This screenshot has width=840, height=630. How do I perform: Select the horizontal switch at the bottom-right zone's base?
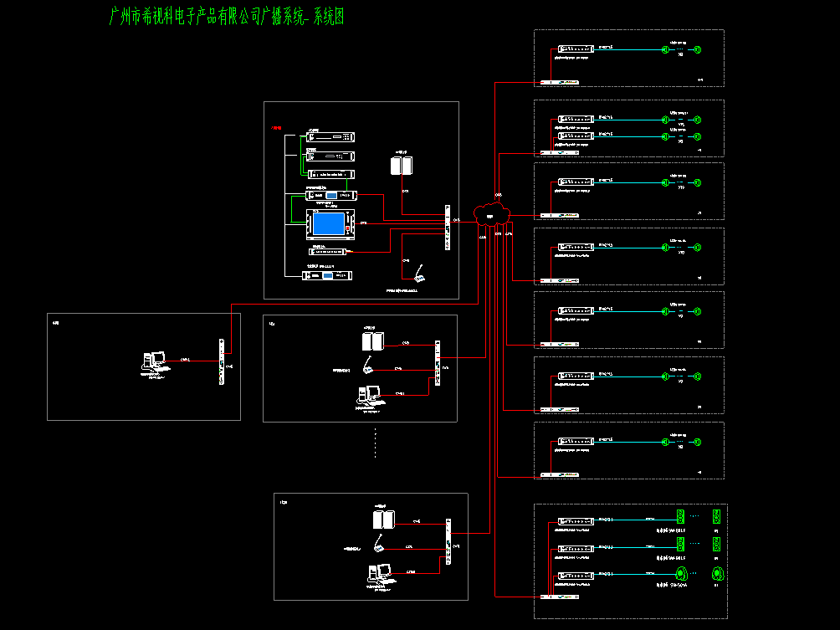559,597
